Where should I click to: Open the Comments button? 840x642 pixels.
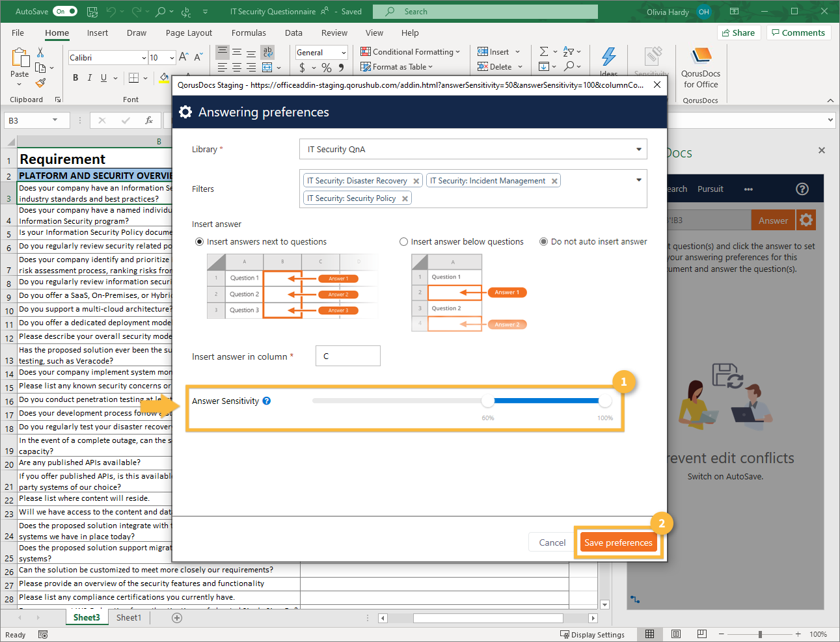pos(798,33)
